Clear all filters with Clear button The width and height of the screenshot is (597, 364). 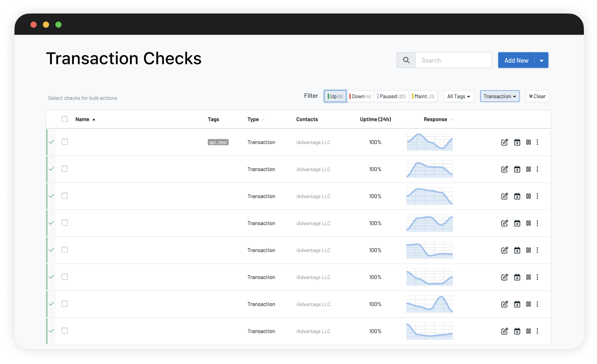537,96
